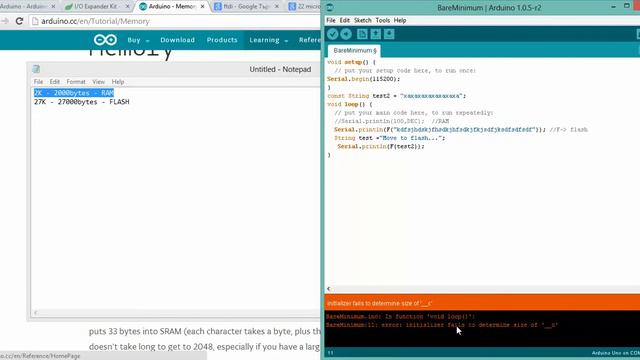Open Sketch menu in Arduino IDE
The image size is (640, 360).
click(362, 20)
